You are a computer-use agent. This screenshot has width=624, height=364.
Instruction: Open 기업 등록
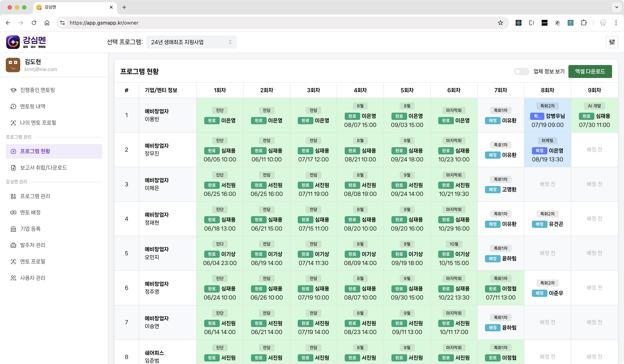[30, 229]
